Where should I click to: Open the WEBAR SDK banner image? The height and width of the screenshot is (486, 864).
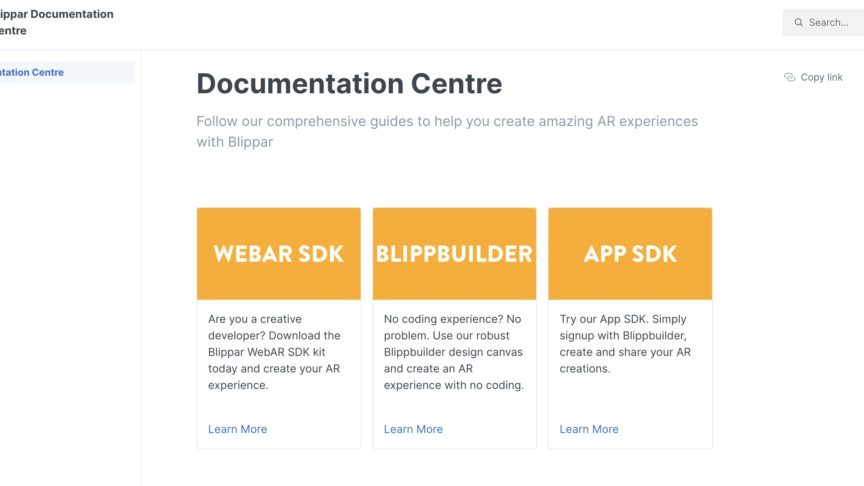[279, 254]
